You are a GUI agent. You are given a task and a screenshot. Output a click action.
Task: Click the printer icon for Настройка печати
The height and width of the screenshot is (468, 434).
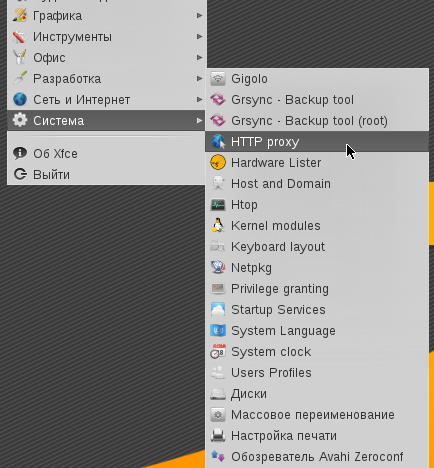pos(218,436)
